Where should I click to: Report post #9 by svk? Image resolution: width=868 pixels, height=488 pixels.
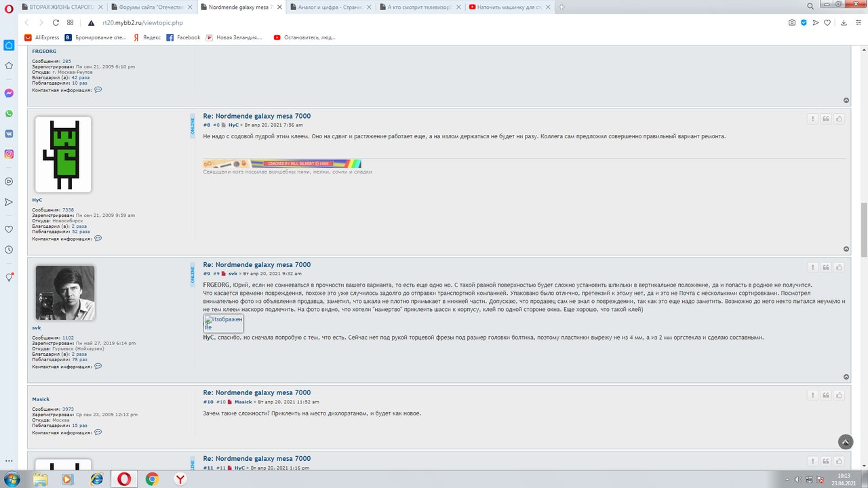pyautogui.click(x=812, y=267)
